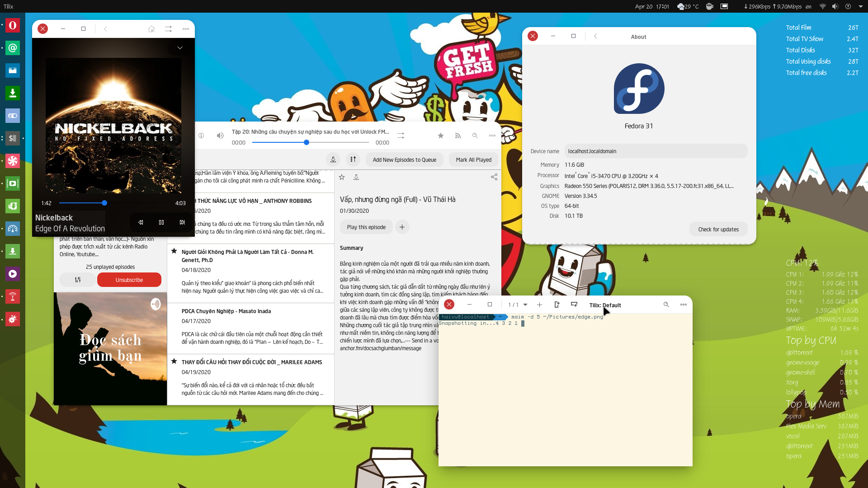The height and width of the screenshot is (488, 868).
Task: Click Check for updates in About
Action: [718, 229]
